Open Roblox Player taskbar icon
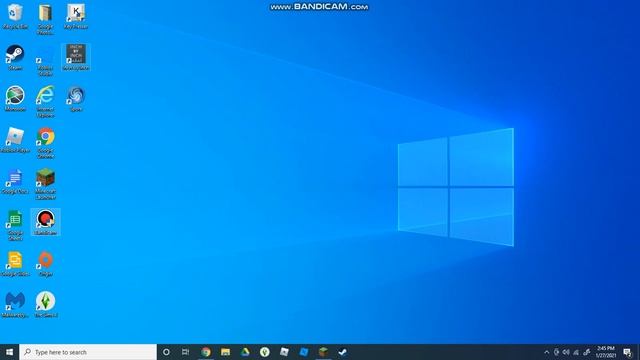 (x=284, y=352)
